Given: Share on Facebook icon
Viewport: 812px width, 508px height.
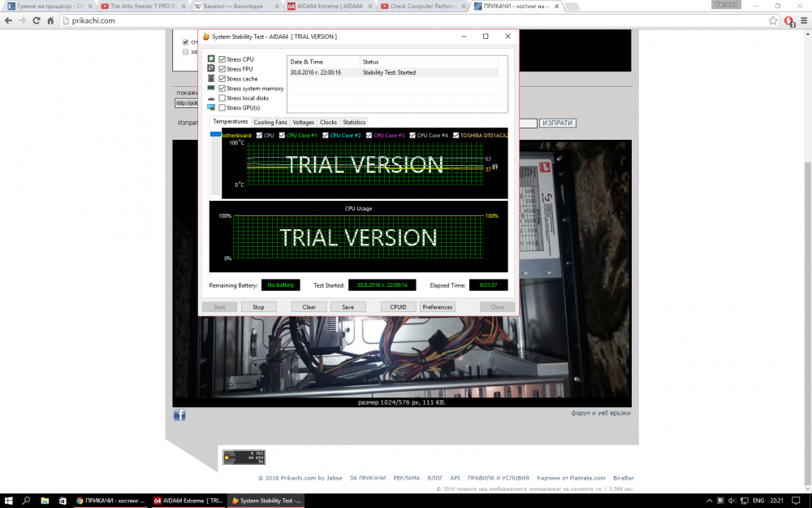Looking at the screenshot, I should click(x=179, y=415).
